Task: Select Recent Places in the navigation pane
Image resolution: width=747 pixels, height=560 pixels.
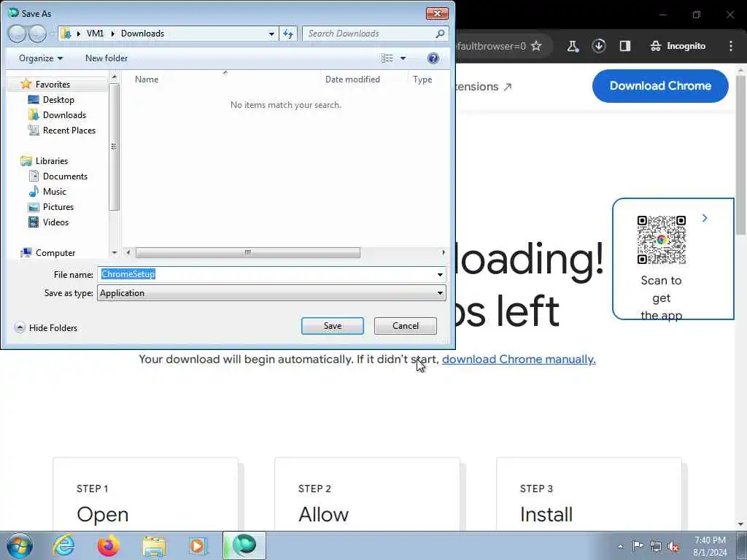Action: tap(69, 130)
